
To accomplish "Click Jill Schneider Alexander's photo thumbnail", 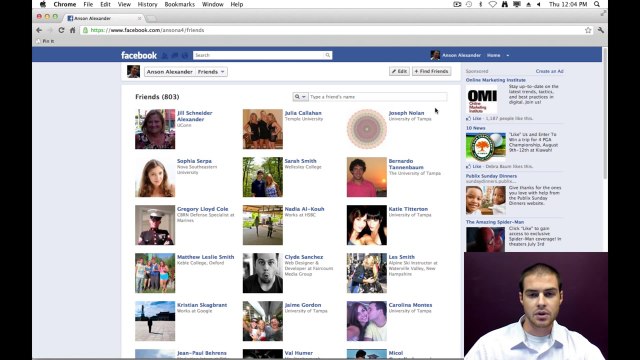I will click(x=155, y=129).
